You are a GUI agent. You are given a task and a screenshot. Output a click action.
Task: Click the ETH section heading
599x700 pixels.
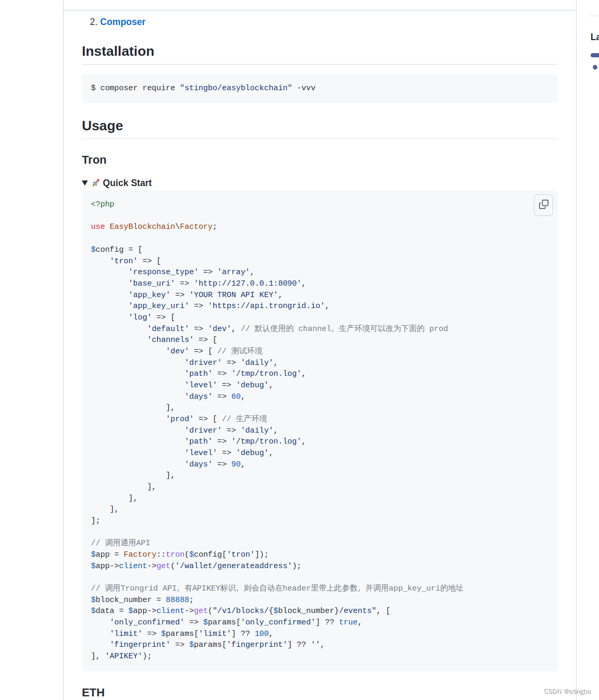(93, 692)
